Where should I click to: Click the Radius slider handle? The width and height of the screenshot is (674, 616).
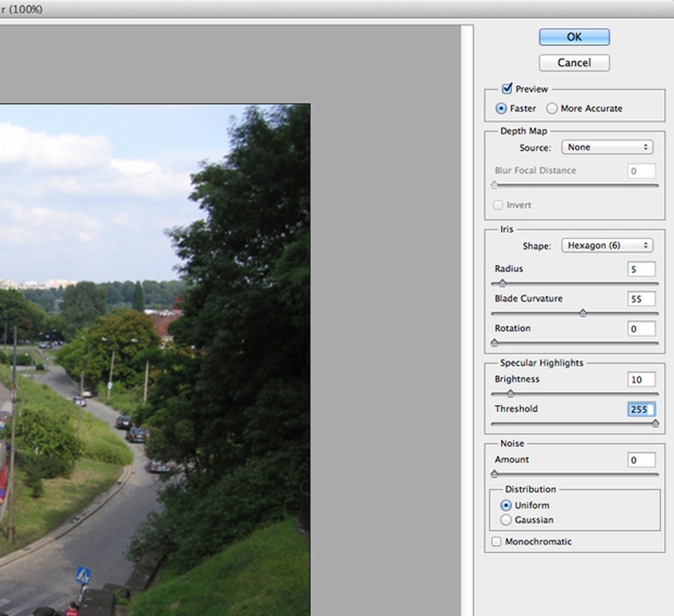click(502, 283)
